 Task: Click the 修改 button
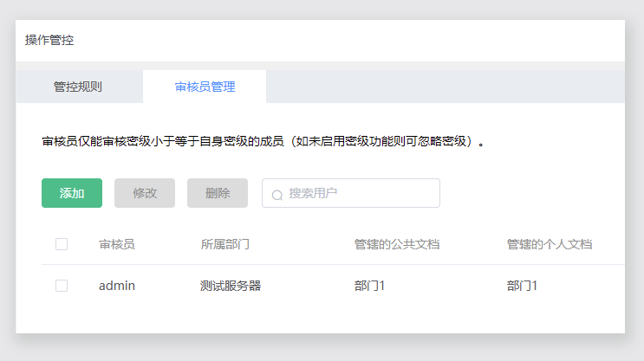[145, 193]
